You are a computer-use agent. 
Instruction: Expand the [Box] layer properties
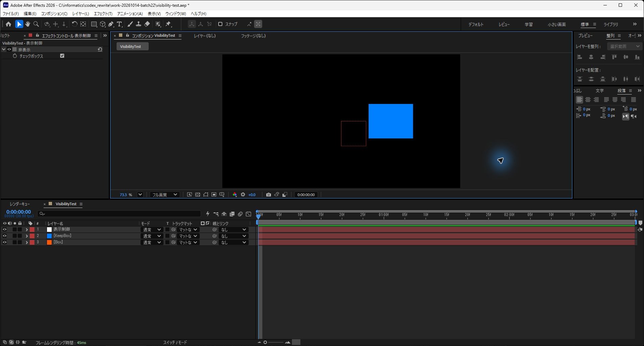click(x=27, y=242)
